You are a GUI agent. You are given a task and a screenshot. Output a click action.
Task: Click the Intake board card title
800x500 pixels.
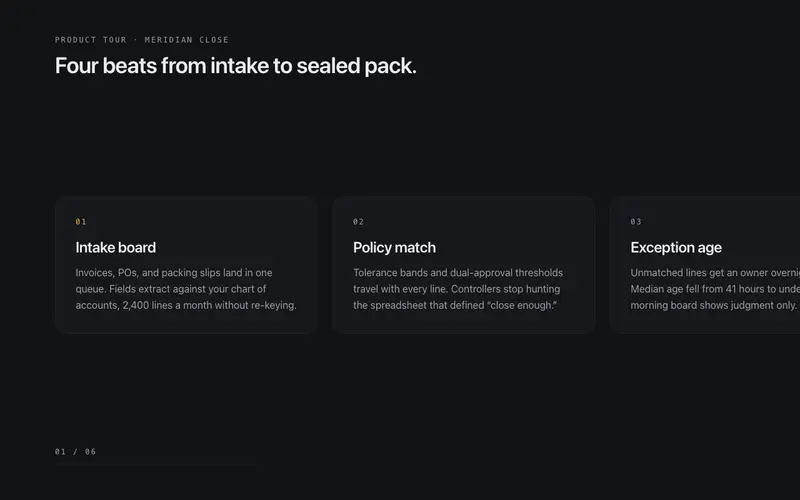pos(116,247)
